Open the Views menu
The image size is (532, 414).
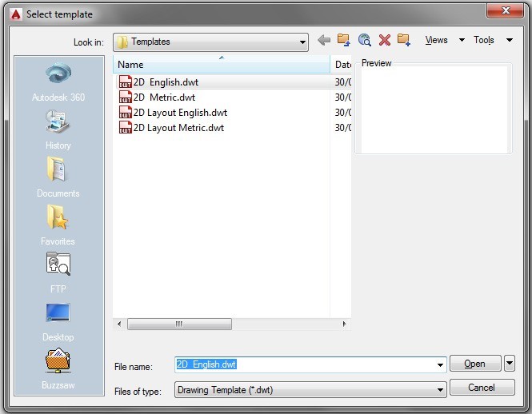pos(444,41)
